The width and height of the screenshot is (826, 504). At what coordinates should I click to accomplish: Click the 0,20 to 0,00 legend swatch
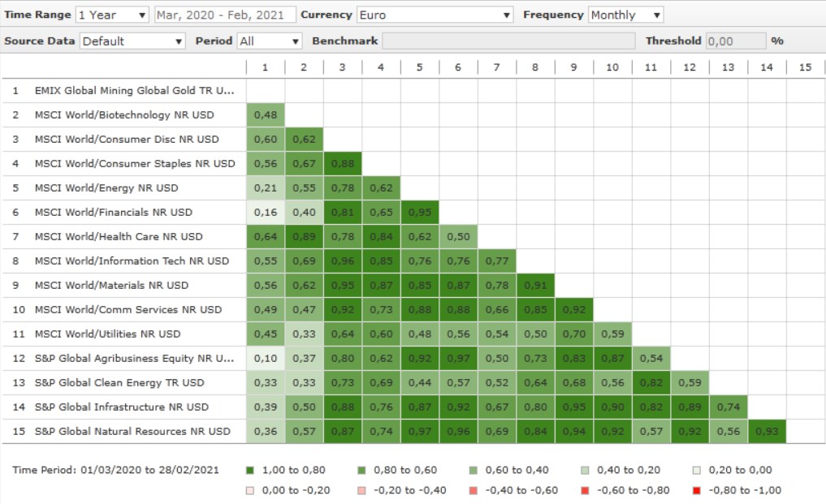pos(696,470)
